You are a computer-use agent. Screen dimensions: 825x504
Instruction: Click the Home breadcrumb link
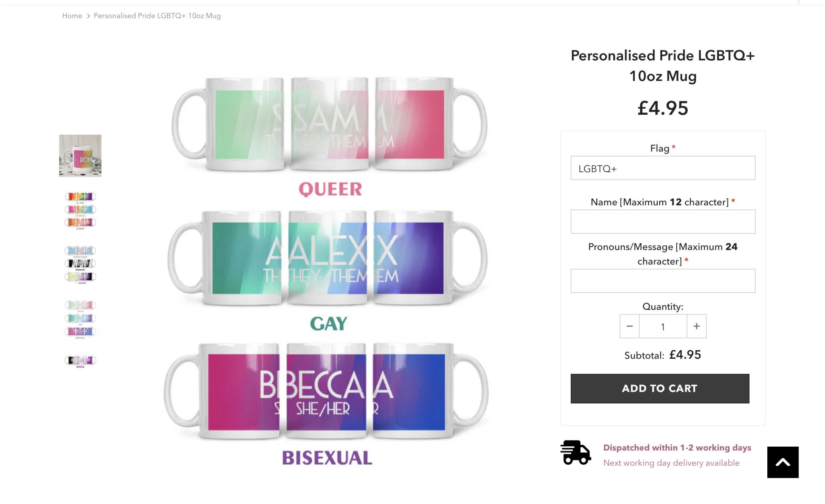72,16
